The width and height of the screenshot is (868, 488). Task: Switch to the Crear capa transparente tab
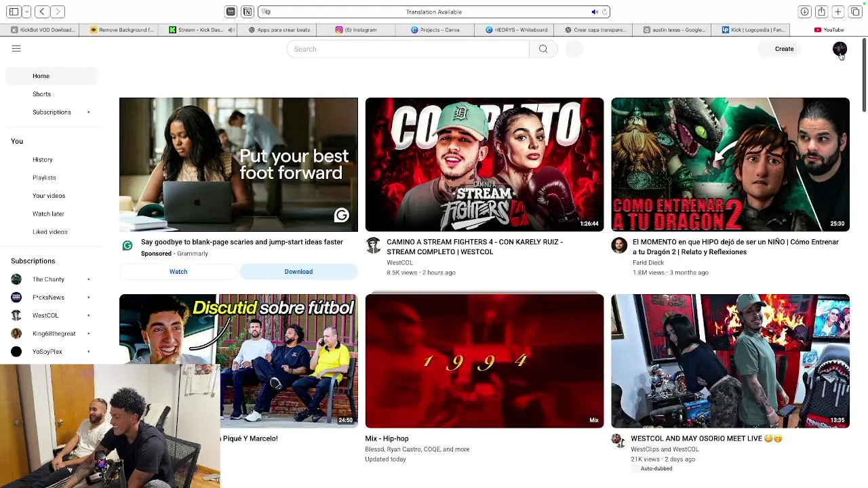click(593, 30)
